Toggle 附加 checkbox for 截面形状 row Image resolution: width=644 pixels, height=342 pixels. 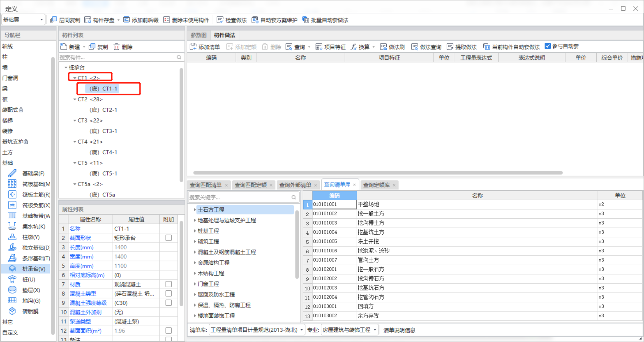[169, 238]
